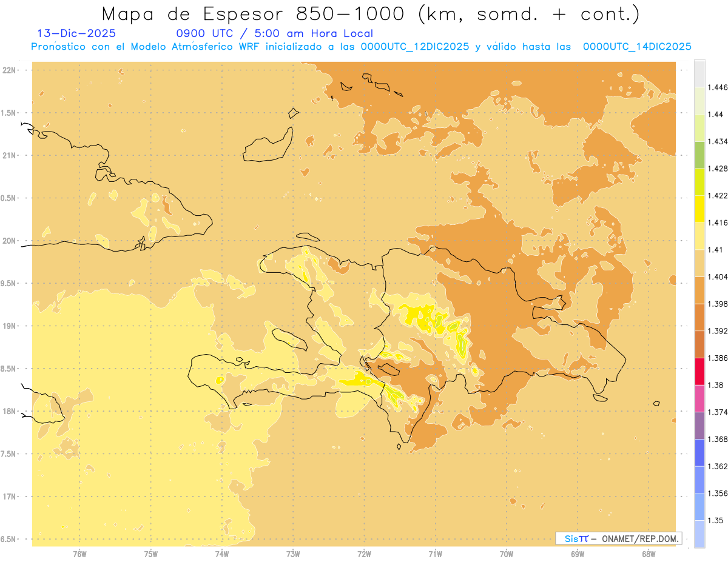Click the bright yellow colorbar segment below 1.422
Viewport: 728px width, 562px height.
[x=699, y=209]
